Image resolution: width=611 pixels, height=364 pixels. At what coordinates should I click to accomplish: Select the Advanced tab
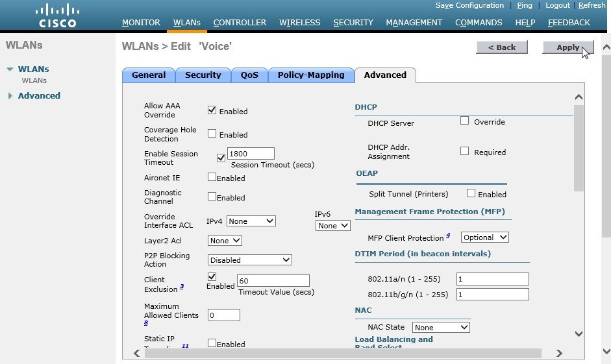(385, 75)
